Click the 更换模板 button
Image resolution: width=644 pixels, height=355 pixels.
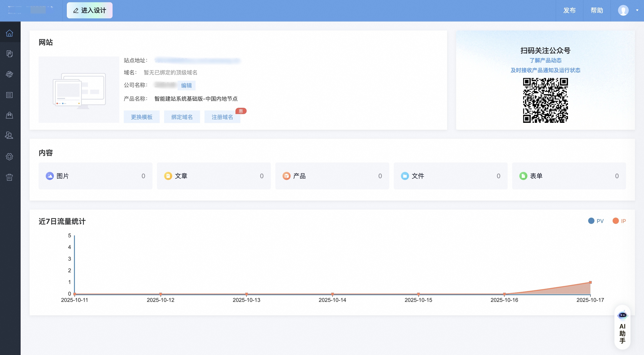[141, 117]
